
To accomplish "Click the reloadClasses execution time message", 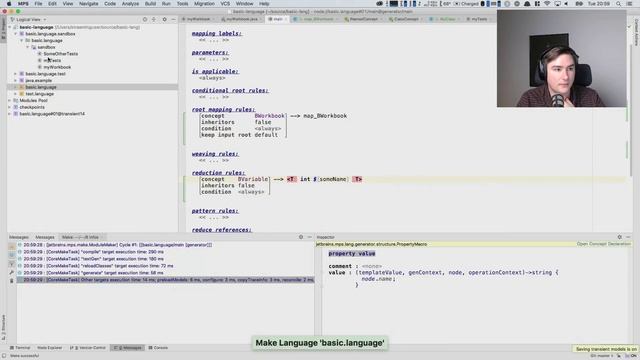I will [x=98, y=266].
